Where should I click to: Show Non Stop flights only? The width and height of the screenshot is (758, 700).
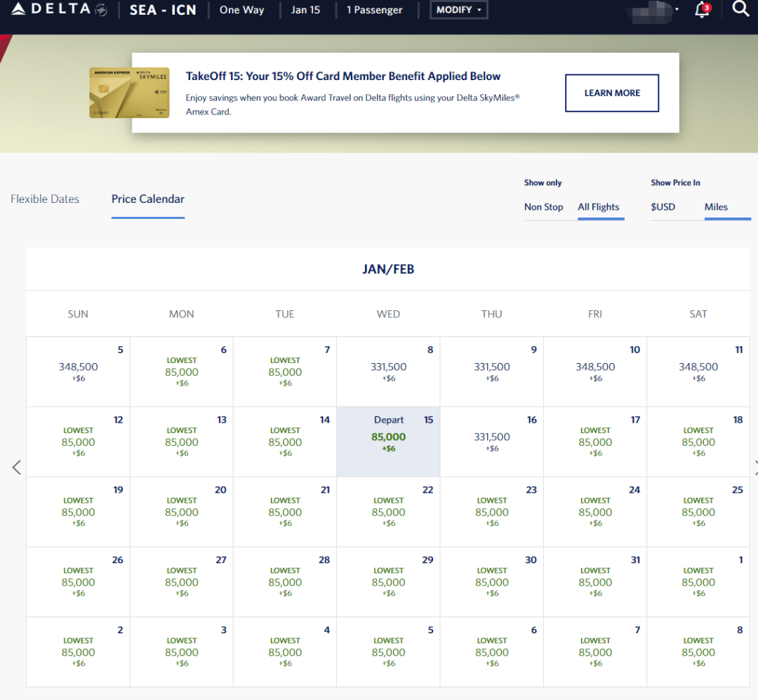543,207
